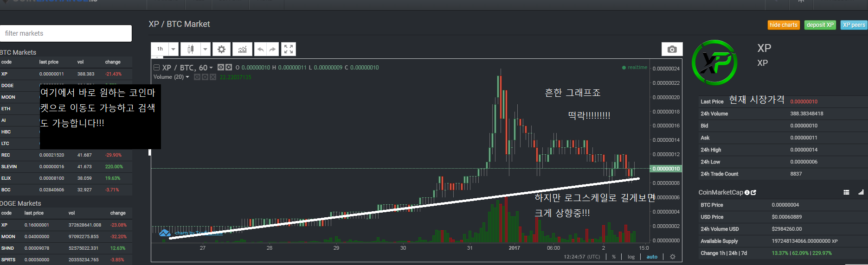
Task: Click the XP peers button
Action: [854, 25]
